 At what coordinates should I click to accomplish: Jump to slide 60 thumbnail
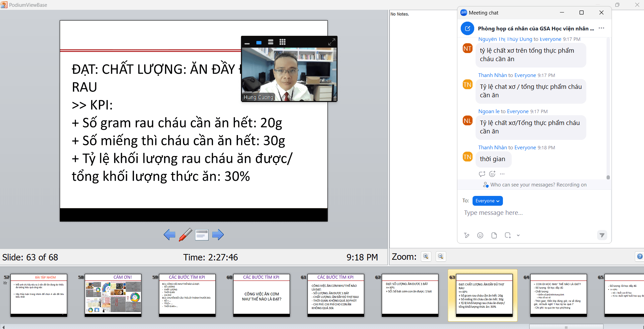pyautogui.click(x=262, y=295)
